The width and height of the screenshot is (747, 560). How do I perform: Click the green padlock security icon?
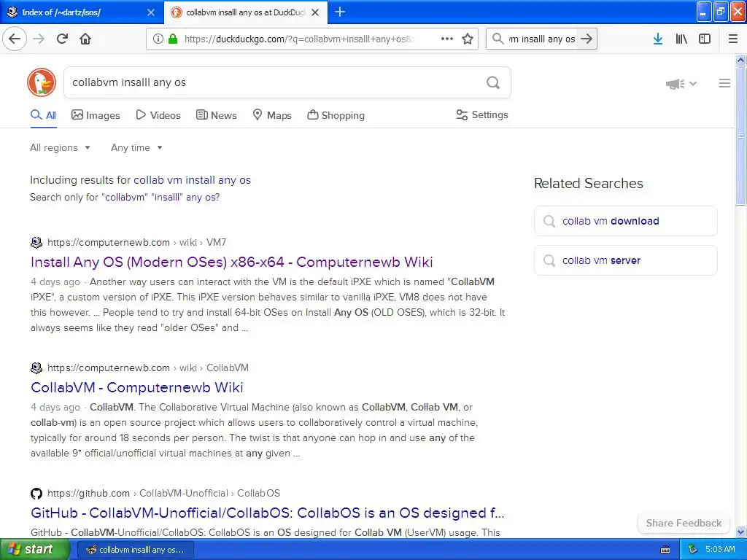(x=173, y=39)
